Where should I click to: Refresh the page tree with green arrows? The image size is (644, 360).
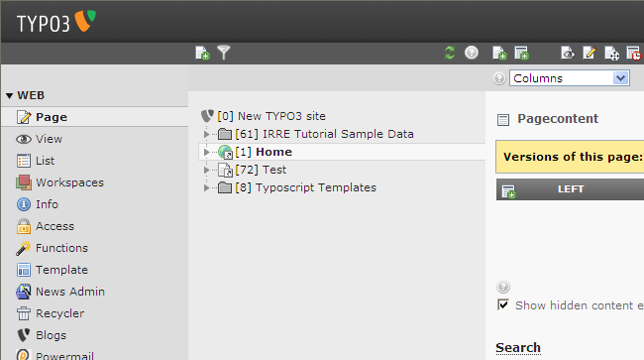450,53
